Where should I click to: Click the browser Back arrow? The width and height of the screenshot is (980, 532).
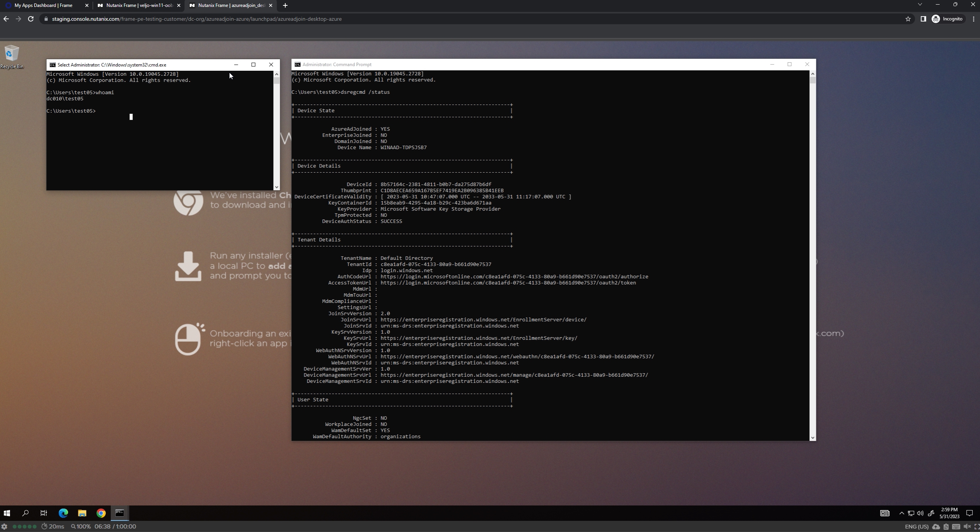tap(6, 19)
